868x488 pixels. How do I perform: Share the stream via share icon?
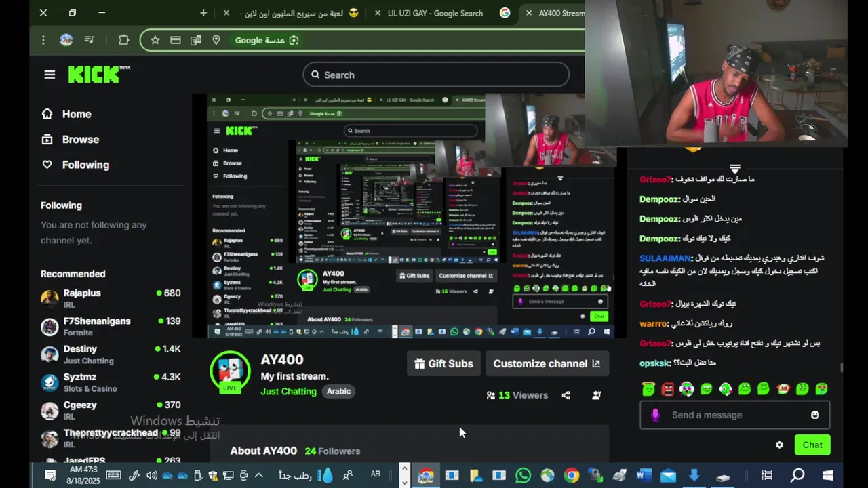click(566, 395)
